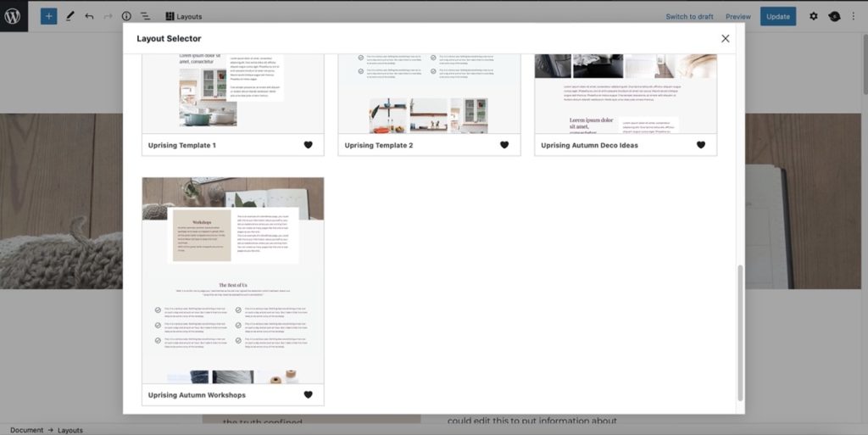Click the round plugin icon beside settings
The image size is (868, 435).
click(x=834, y=16)
